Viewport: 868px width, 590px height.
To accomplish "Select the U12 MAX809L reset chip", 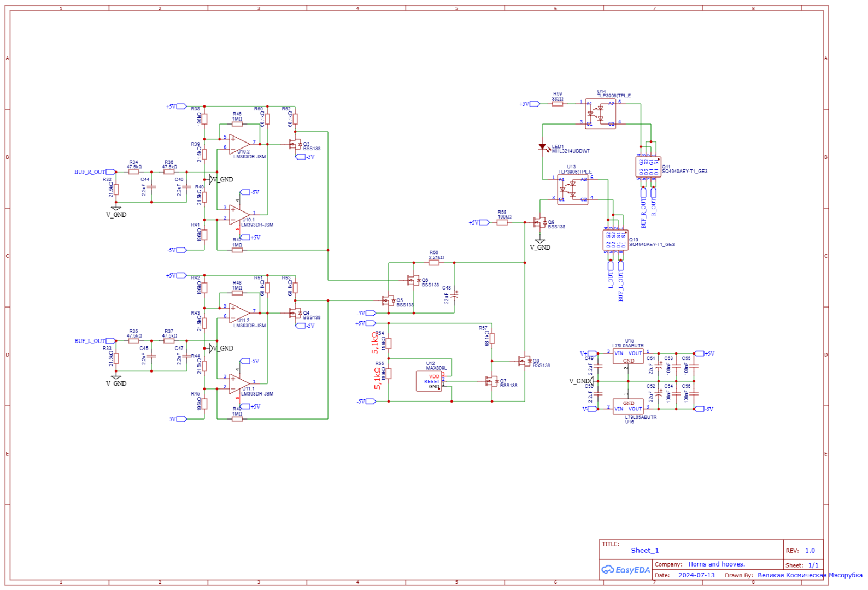I will [430, 381].
